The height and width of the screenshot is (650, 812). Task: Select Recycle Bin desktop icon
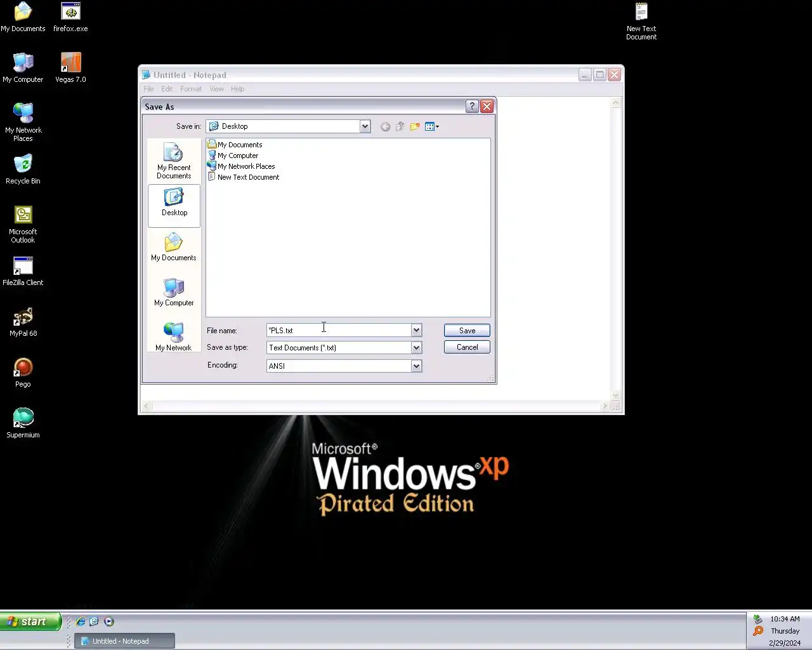point(23,169)
